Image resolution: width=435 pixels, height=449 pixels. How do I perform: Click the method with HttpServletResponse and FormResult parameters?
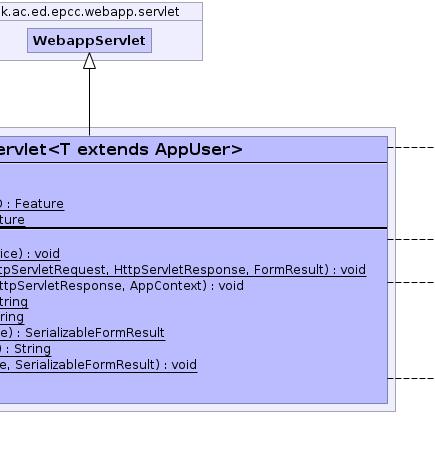(183, 270)
